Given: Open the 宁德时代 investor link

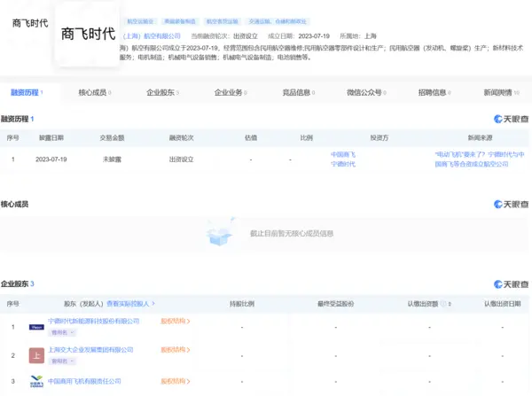Looking at the screenshot, I should pos(342,164).
